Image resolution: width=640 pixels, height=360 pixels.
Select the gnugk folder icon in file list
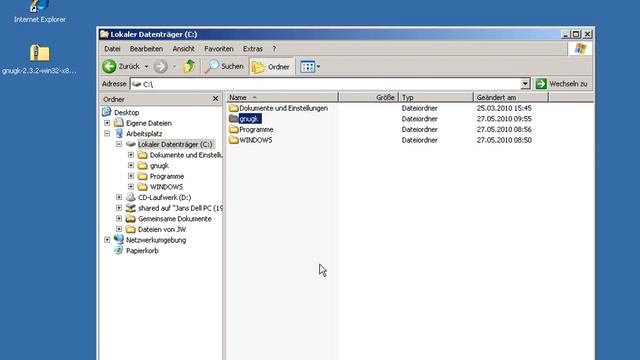click(233, 119)
